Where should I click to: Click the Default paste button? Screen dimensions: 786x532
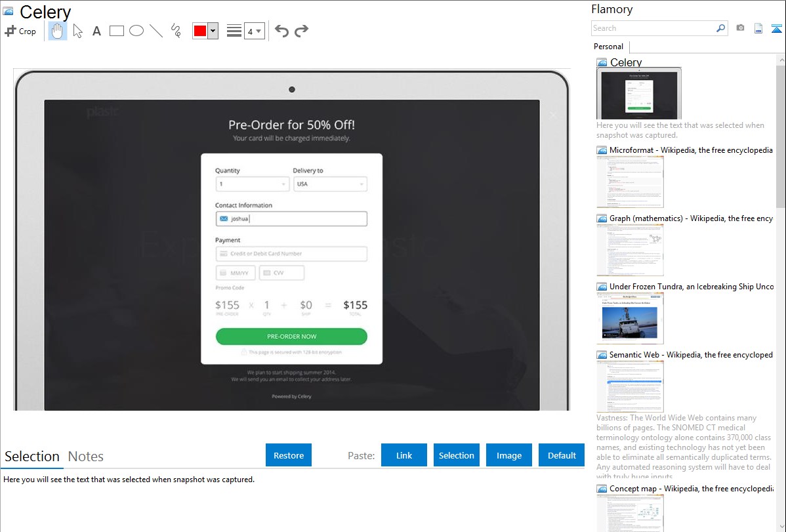click(562, 455)
